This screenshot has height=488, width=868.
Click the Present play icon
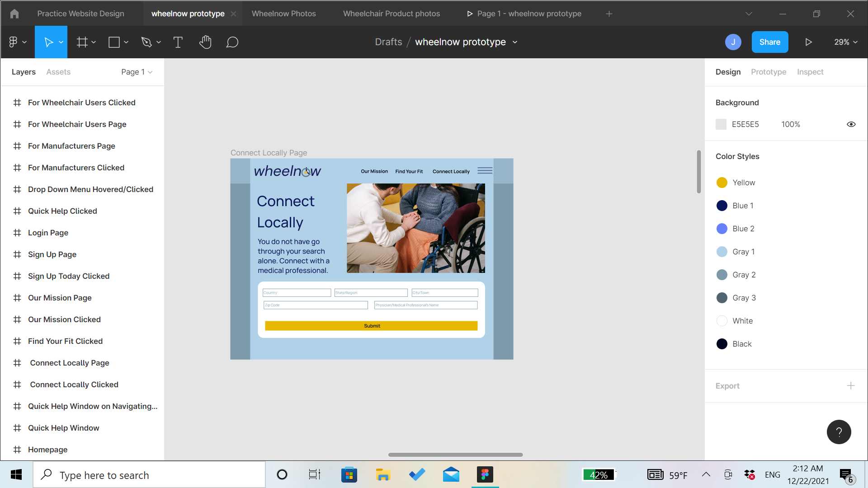[808, 42]
